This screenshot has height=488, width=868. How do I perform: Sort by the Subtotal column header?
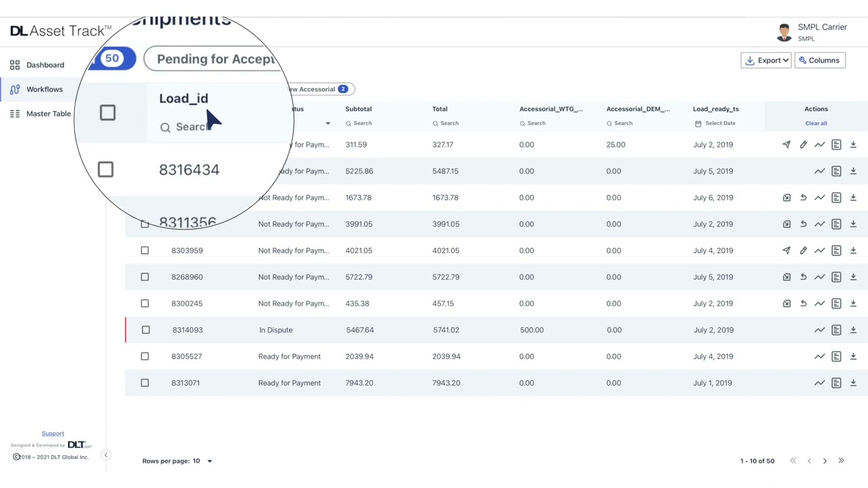pos(358,108)
